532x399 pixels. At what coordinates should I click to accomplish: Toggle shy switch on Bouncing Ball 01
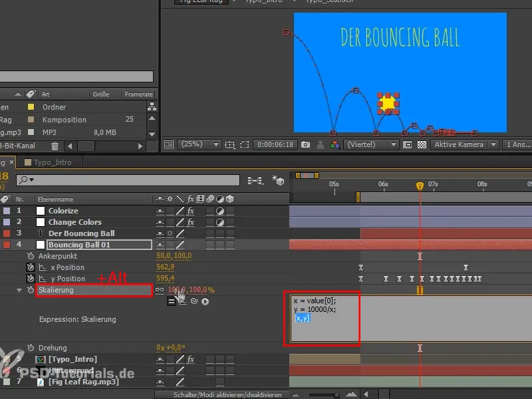160,245
